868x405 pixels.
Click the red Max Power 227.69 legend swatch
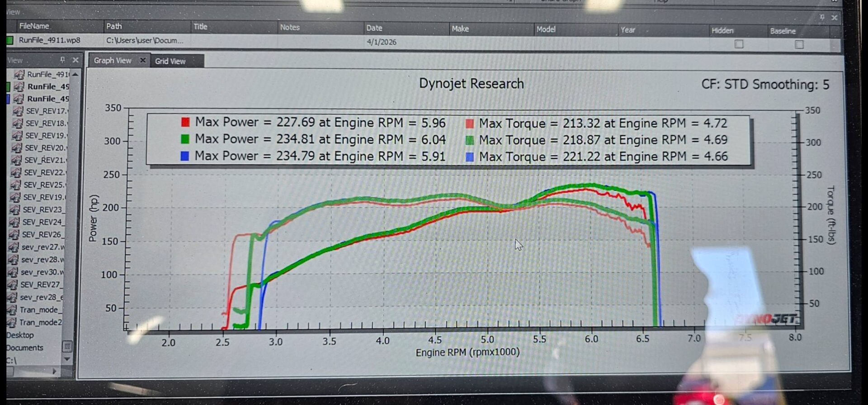pos(185,122)
